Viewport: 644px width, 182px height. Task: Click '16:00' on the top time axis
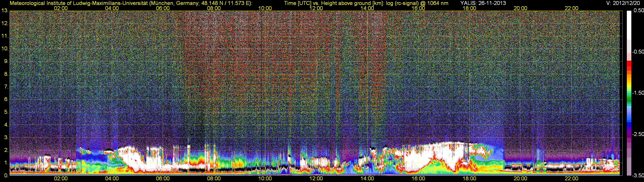pos(418,8)
